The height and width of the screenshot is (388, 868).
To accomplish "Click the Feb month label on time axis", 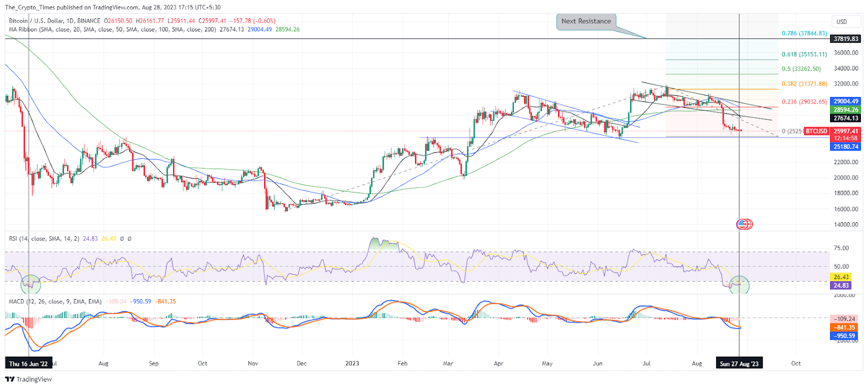I will pyautogui.click(x=402, y=364).
